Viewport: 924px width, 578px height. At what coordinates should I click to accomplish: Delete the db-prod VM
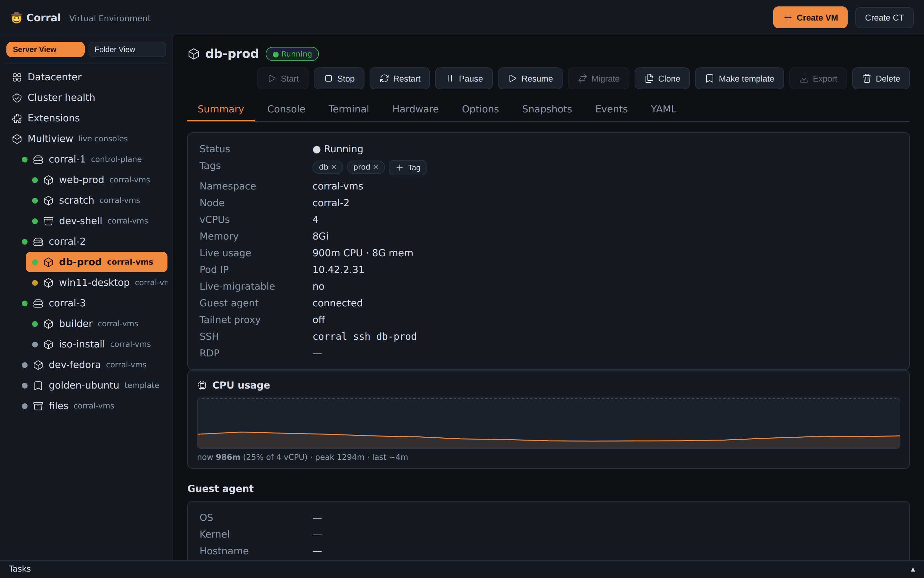pyautogui.click(x=881, y=78)
